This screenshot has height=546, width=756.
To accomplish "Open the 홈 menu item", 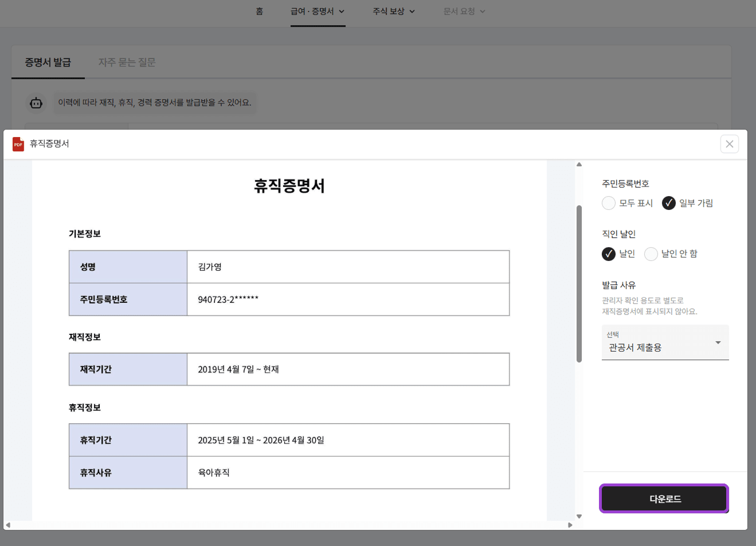I will point(260,11).
